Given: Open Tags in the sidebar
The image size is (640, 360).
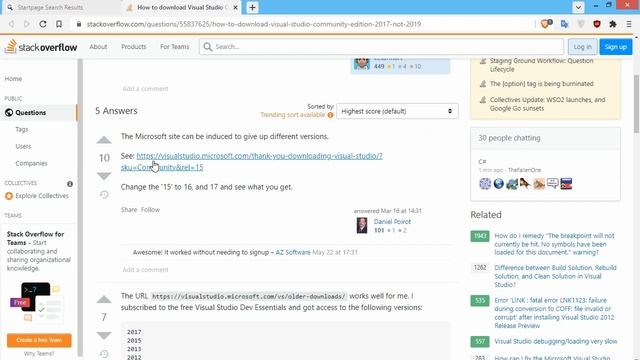Looking at the screenshot, I should point(22,129).
